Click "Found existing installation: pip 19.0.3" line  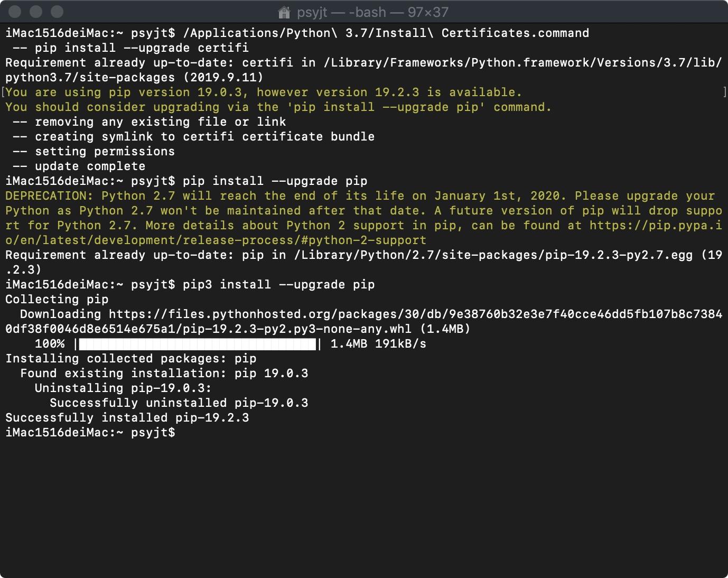pyautogui.click(x=164, y=374)
